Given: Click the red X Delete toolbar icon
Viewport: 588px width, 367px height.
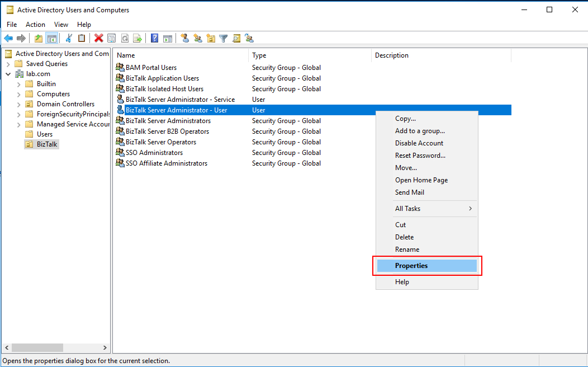Looking at the screenshot, I should 98,38.
